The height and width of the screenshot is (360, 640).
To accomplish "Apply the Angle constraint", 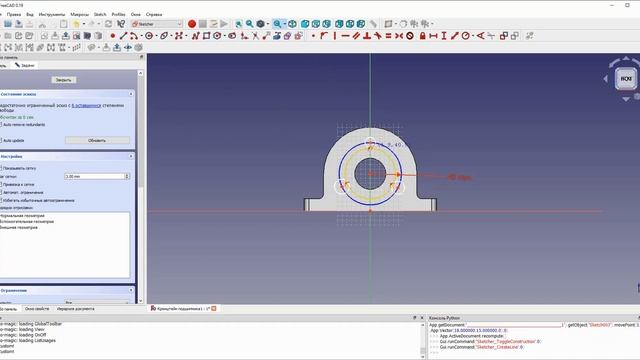I will point(480,36).
